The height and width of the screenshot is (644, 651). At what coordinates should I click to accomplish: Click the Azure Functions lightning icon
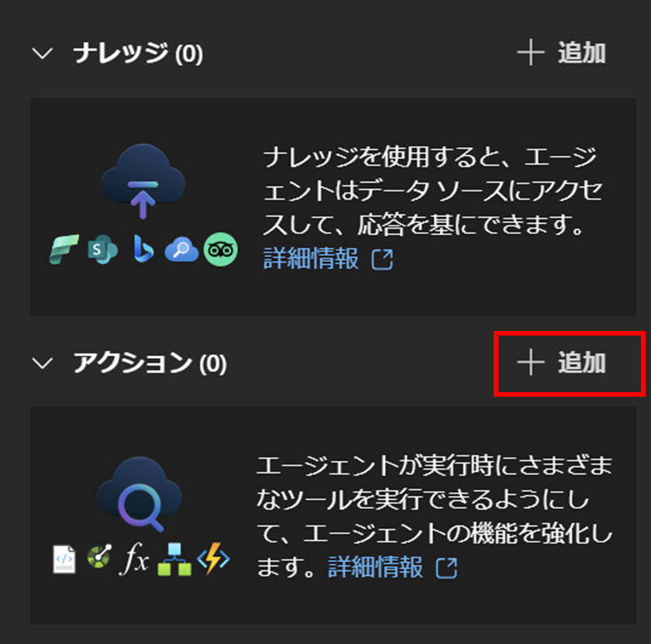(213, 559)
